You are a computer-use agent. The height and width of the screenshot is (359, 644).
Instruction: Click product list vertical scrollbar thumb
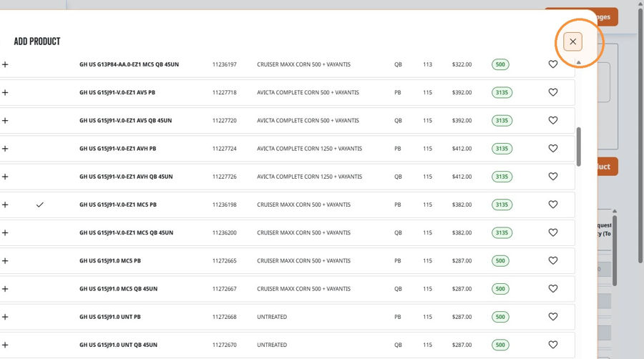click(579, 147)
